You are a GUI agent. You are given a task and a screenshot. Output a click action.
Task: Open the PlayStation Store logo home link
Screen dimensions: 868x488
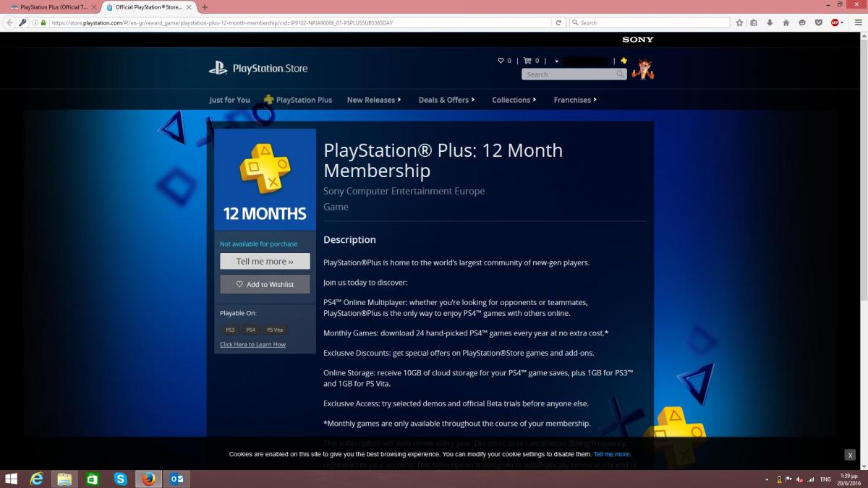(x=258, y=69)
